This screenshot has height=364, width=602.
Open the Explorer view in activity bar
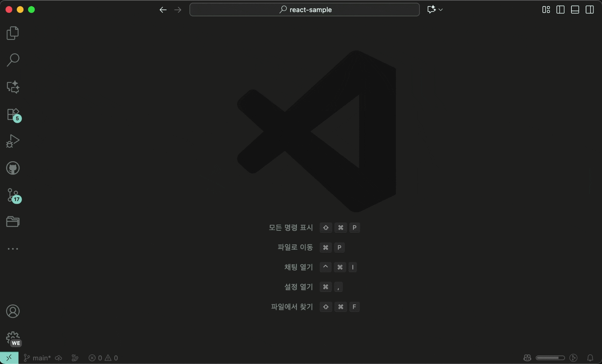click(x=13, y=33)
